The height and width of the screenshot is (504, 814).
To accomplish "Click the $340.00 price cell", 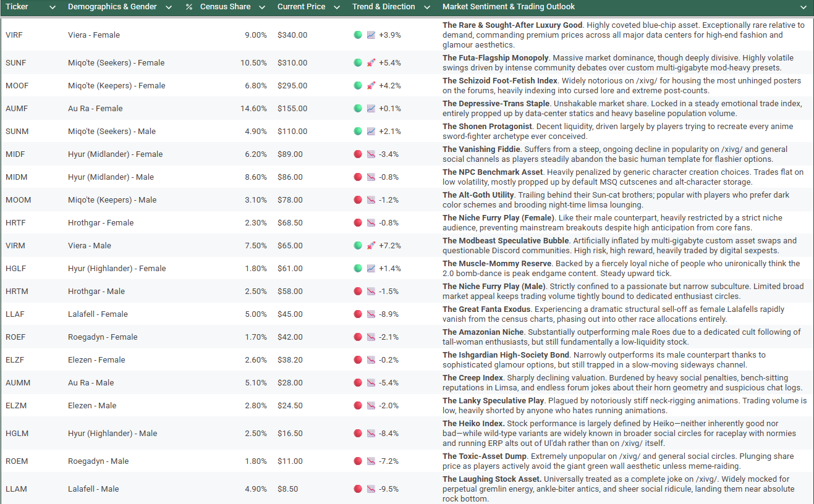I will pyautogui.click(x=292, y=35).
